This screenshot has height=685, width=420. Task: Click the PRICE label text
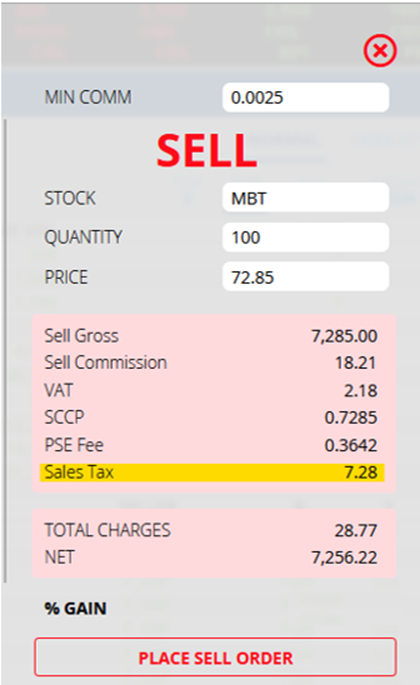66,277
